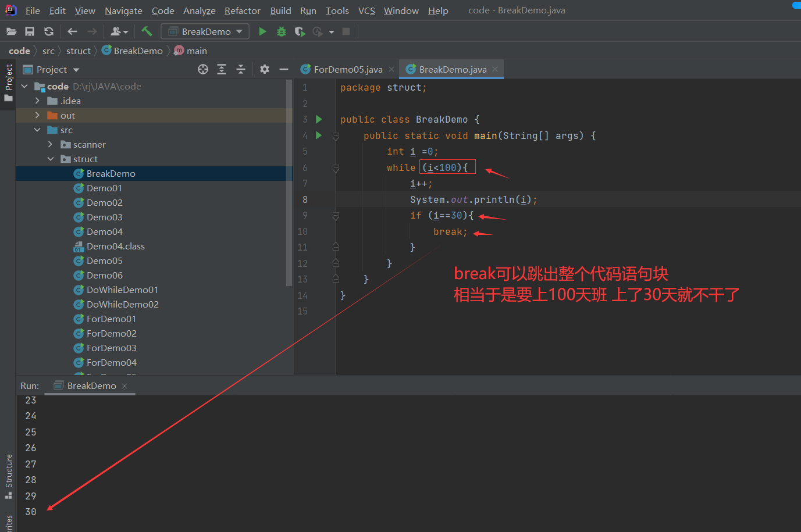Navigate back with the left arrow icon

[x=72, y=31]
